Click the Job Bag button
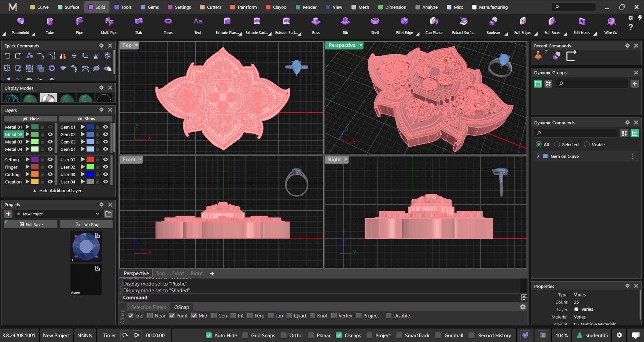Screen dimensions: 644x342 87,224
